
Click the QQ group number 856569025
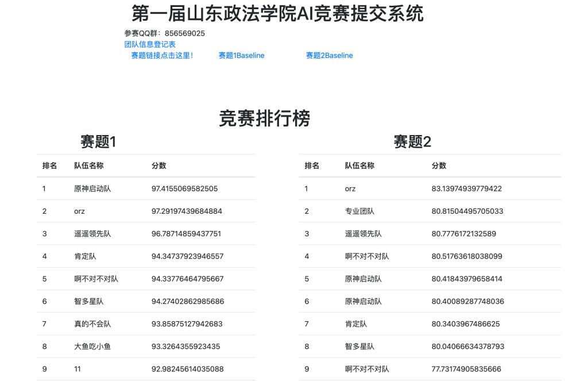(x=184, y=33)
